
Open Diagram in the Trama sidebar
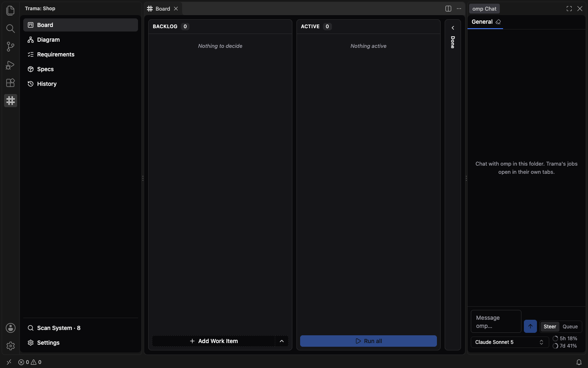coord(80,40)
